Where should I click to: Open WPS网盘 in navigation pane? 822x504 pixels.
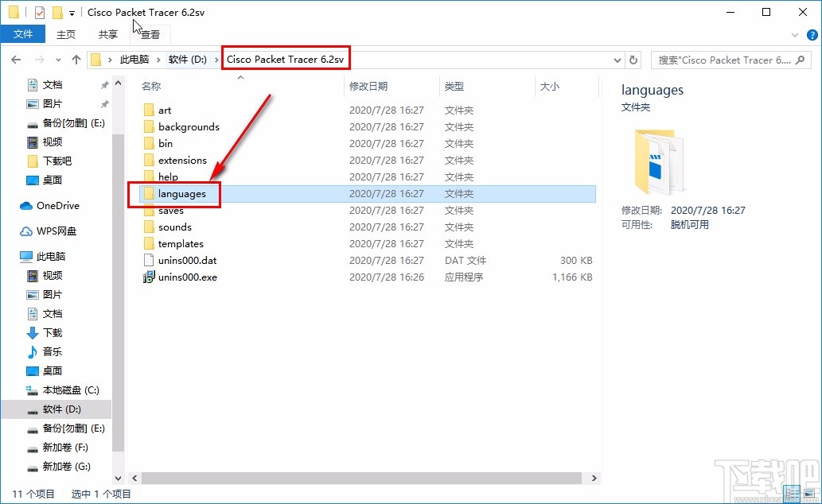point(49,231)
